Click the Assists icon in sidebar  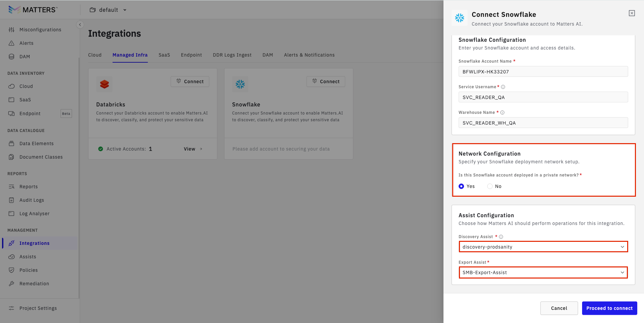click(x=11, y=257)
